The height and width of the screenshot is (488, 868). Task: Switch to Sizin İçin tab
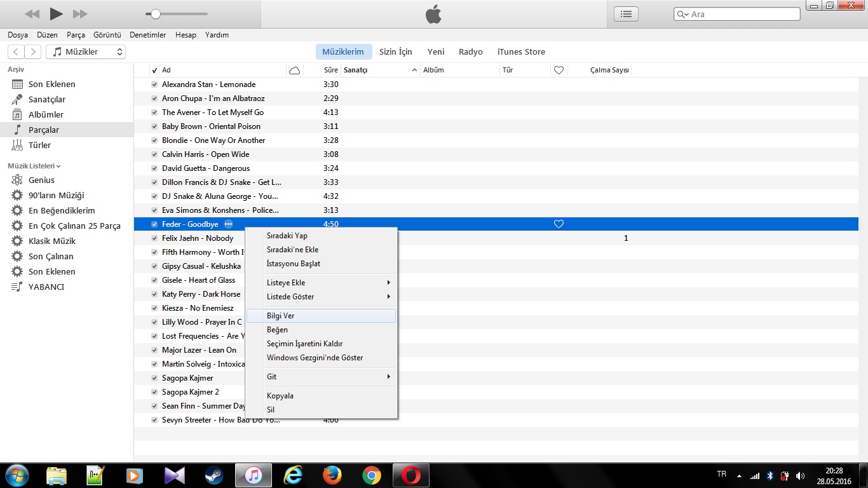396,52
